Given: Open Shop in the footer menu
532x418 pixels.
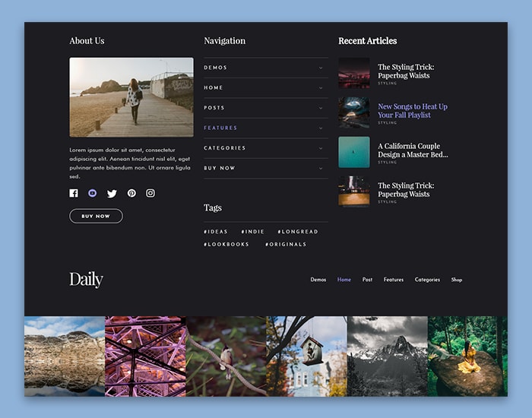Looking at the screenshot, I should [x=457, y=280].
